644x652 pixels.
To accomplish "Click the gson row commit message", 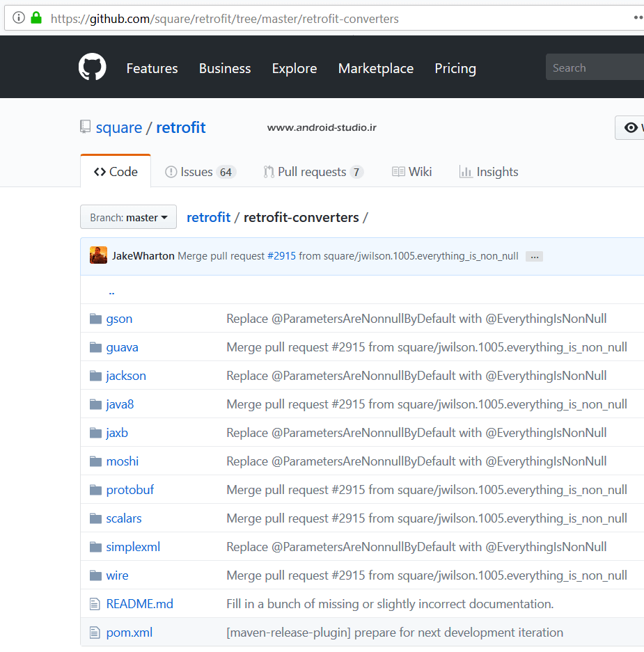I will (x=416, y=319).
